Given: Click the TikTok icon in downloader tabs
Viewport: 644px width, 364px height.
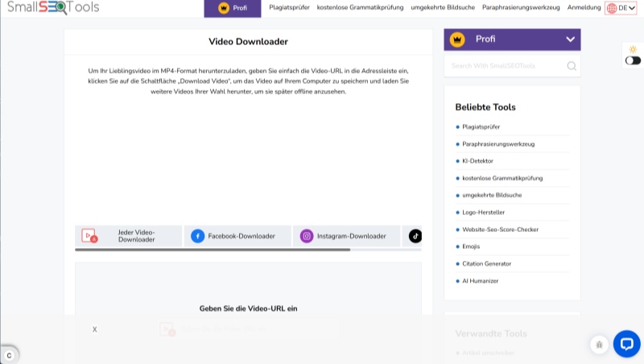Looking at the screenshot, I should click(415, 236).
